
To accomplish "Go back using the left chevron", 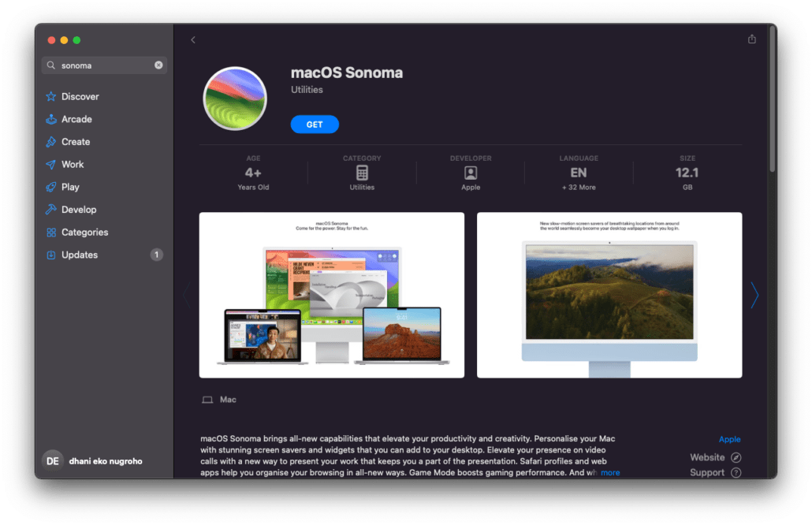I will point(193,40).
